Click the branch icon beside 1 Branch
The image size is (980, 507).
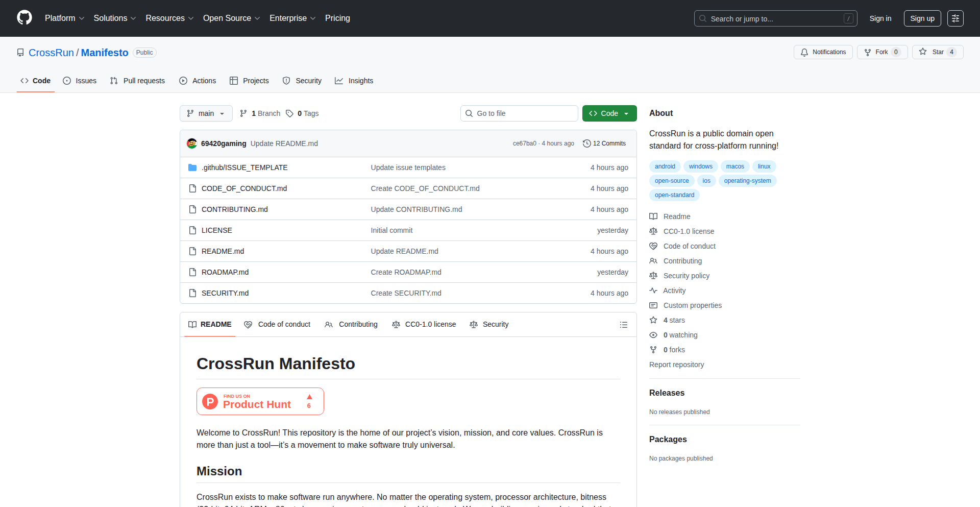pos(243,113)
